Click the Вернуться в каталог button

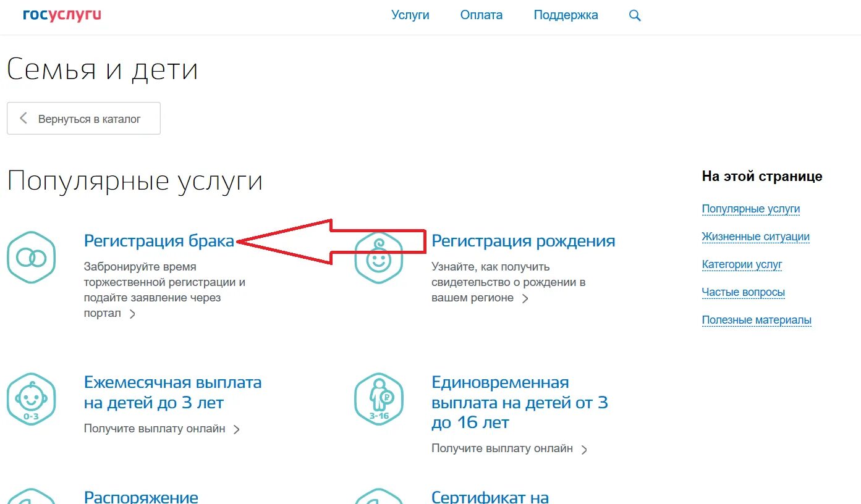83,118
